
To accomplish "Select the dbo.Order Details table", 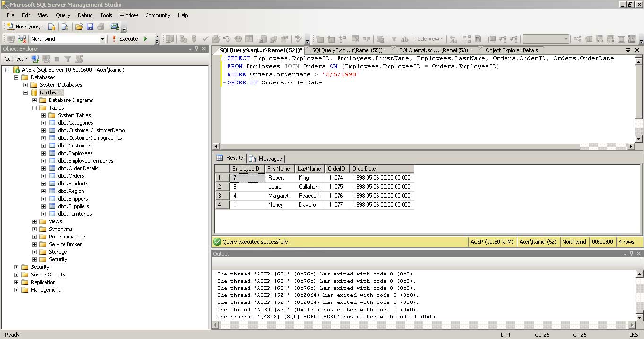I will coord(78,168).
